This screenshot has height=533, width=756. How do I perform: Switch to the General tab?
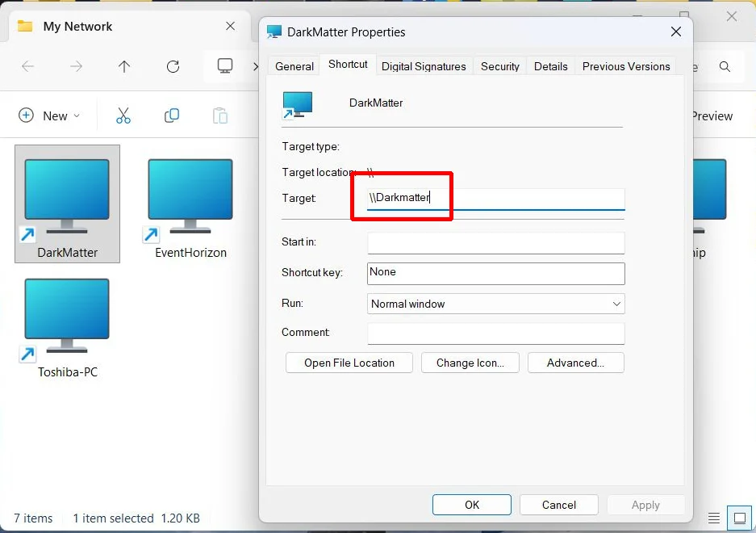(294, 66)
